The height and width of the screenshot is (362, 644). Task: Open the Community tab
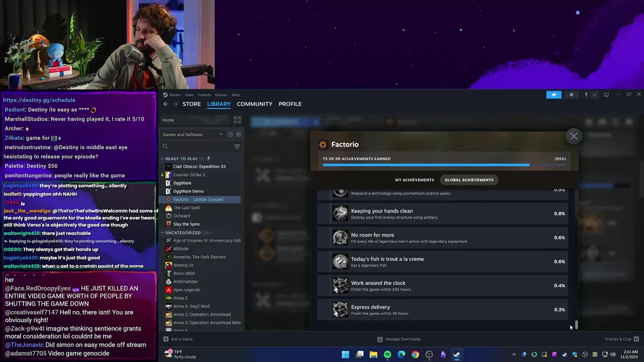point(255,104)
